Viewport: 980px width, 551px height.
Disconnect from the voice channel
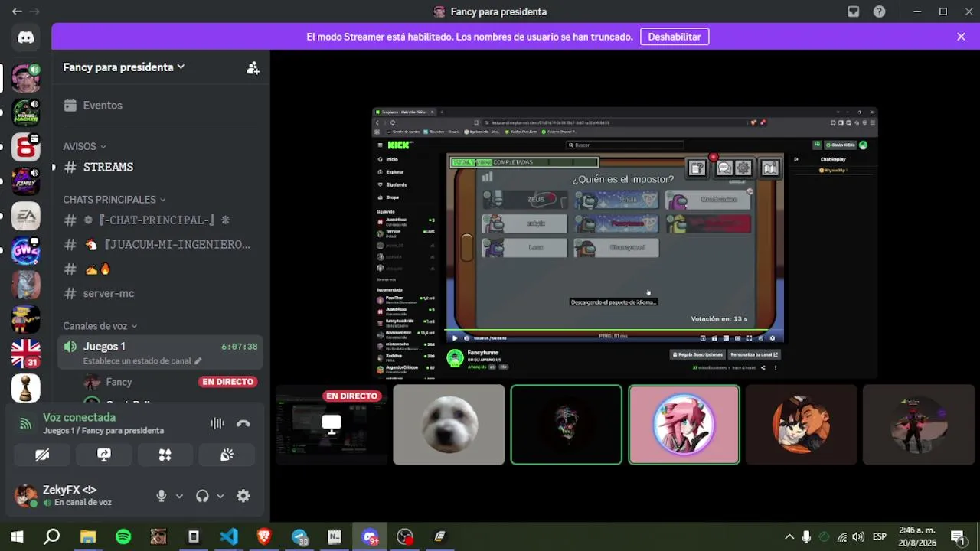(243, 423)
